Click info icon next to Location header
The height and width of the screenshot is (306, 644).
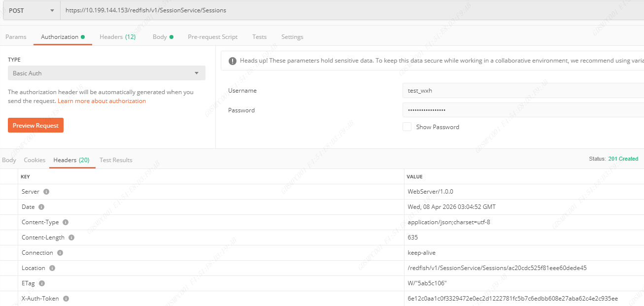click(52, 268)
